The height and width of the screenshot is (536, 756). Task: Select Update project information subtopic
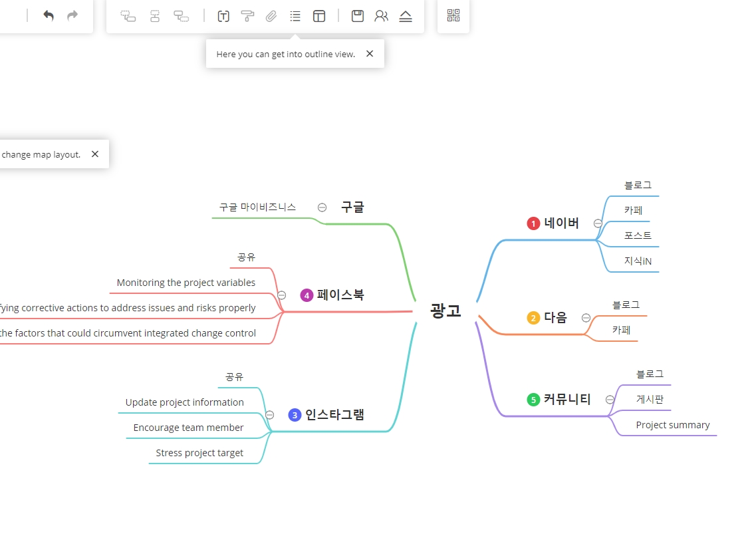(184, 402)
